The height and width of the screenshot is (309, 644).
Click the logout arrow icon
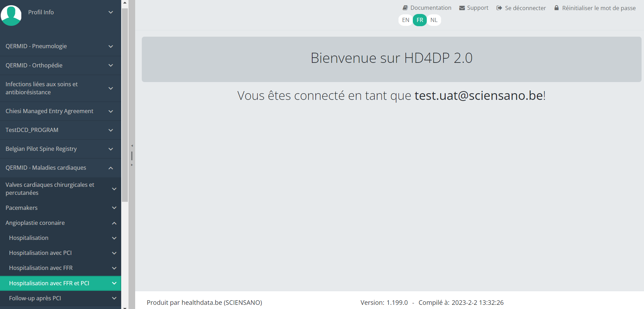pos(499,8)
